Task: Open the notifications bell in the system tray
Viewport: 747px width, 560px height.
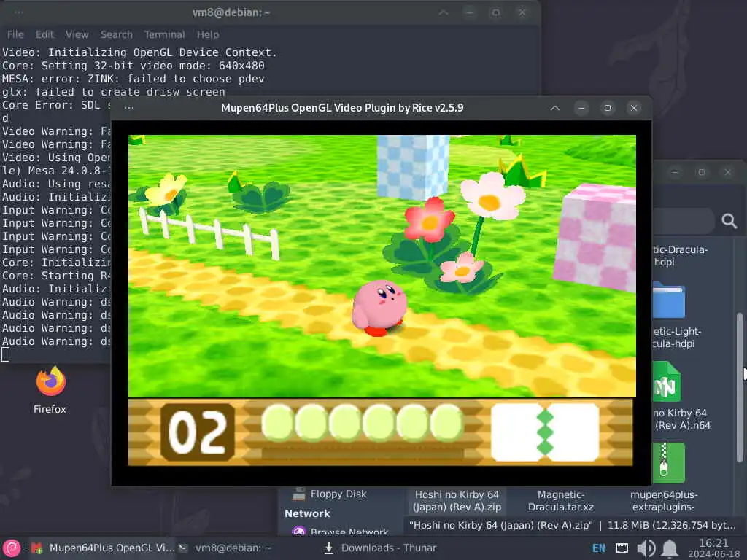Action: click(x=670, y=548)
